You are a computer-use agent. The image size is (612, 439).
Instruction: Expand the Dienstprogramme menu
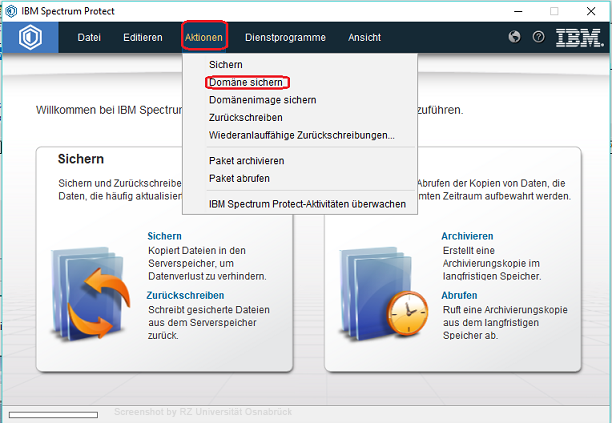click(285, 38)
